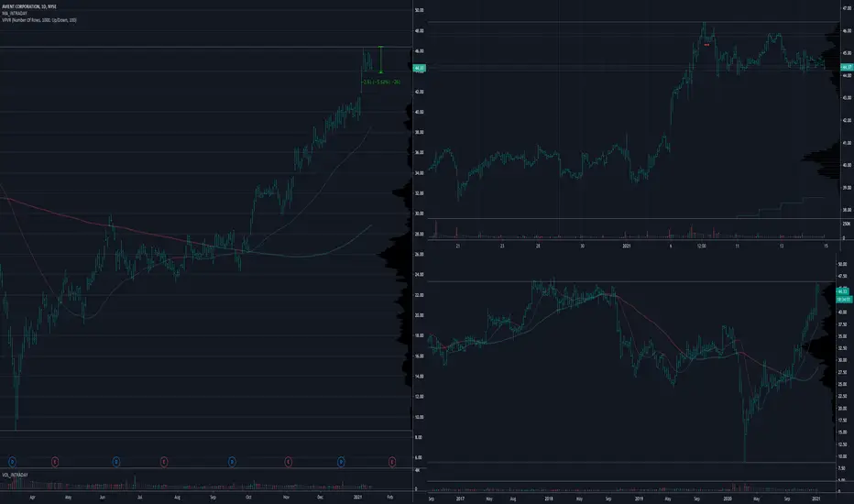Select the red three-dot marker in the top-right chart
This screenshot has height=504, width=854.
[x=706, y=45]
